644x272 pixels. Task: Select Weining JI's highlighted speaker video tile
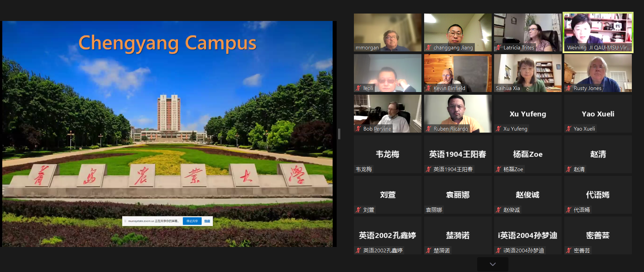(598, 32)
